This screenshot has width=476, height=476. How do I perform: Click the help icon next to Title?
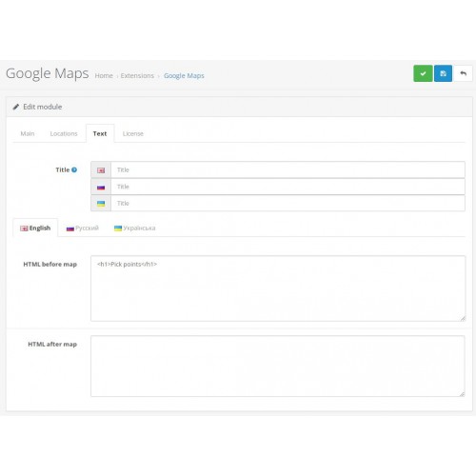[x=74, y=169]
